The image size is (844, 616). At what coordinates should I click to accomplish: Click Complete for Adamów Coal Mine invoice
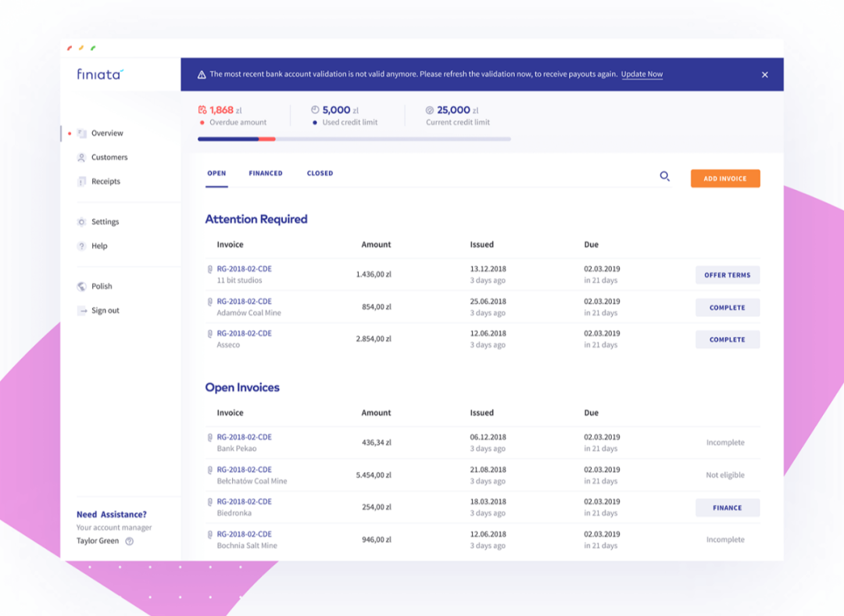[728, 307]
